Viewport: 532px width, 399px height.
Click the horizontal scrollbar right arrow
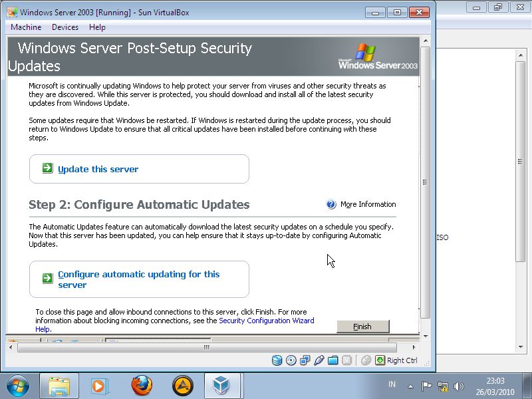click(414, 347)
